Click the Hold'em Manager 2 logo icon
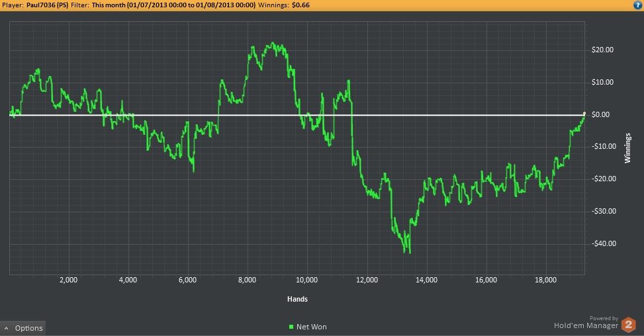Viewport: 644px width, 336px height. tap(628, 325)
